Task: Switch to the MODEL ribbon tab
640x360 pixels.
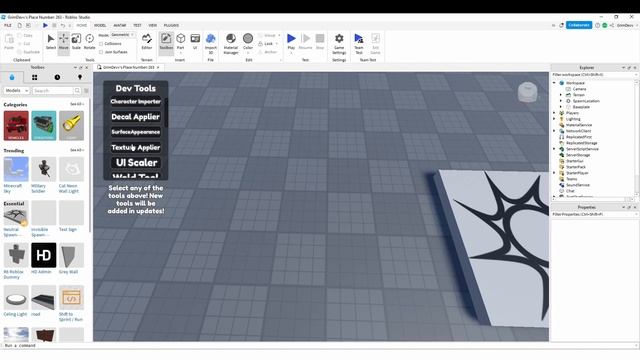Action: click(100, 25)
